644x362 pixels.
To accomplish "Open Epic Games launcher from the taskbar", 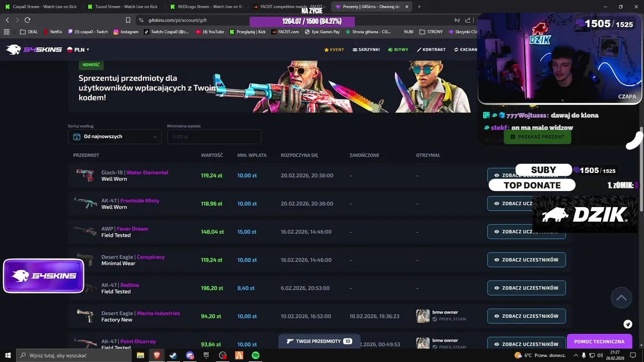I will 206,355.
